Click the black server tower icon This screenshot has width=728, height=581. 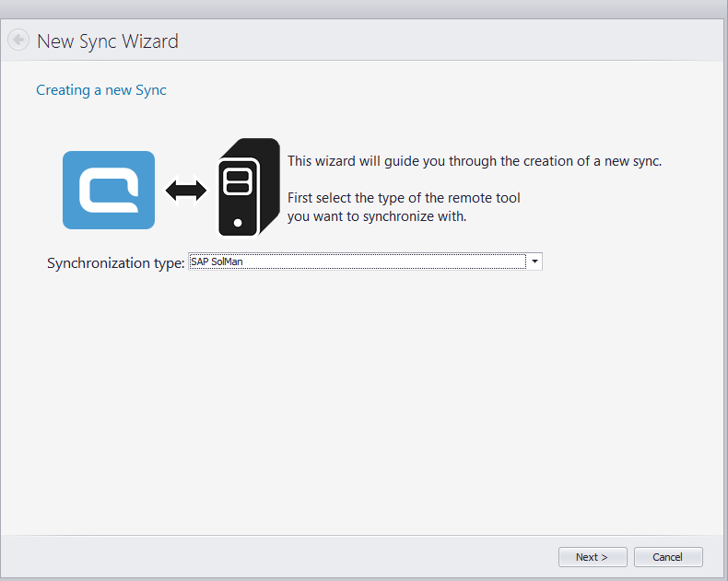pyautogui.click(x=247, y=189)
